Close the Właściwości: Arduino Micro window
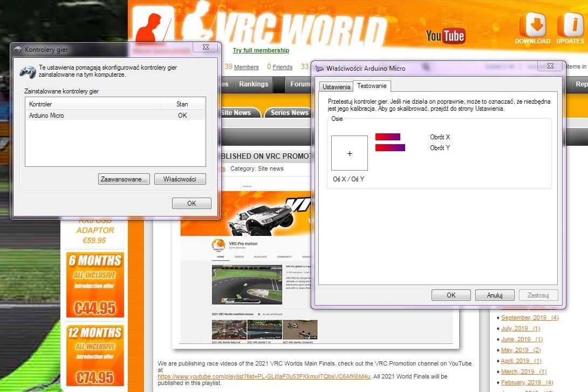This screenshot has height=392, width=588. [550, 66]
